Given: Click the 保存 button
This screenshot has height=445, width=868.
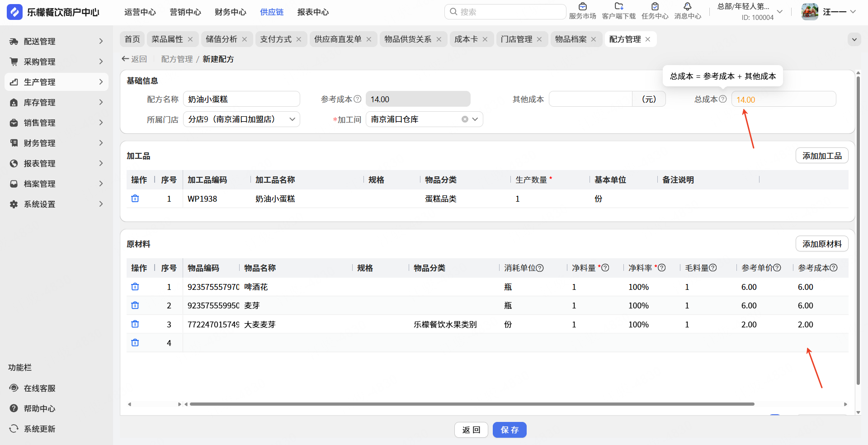Looking at the screenshot, I should [x=509, y=430].
